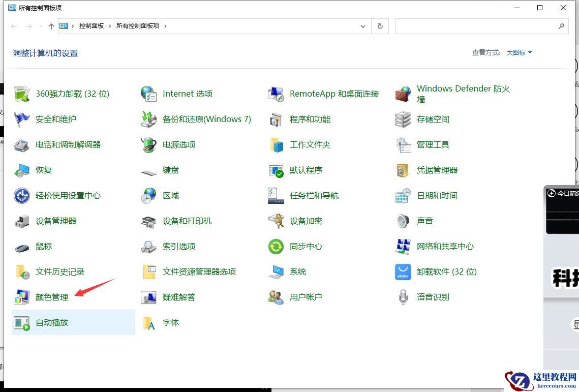Click the 电话和调制解调器 icon

[x=22, y=145]
